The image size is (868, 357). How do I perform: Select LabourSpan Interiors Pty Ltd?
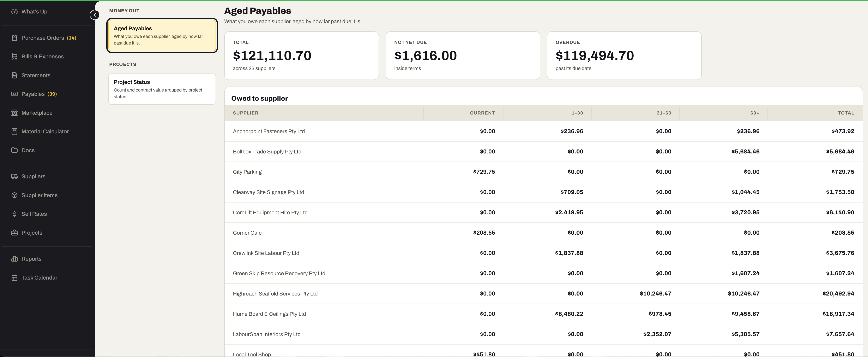click(543, 334)
